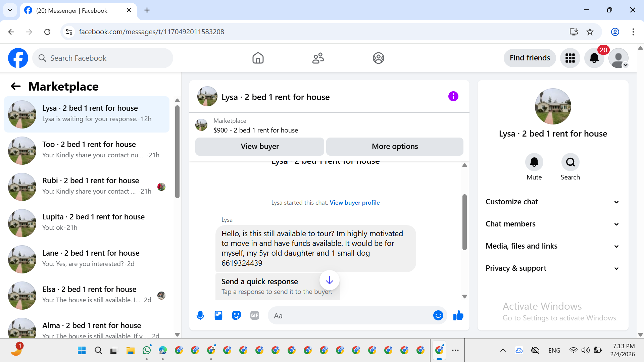644x362 pixels.
Task: Open Chrome profile icon
Action: coord(615,32)
